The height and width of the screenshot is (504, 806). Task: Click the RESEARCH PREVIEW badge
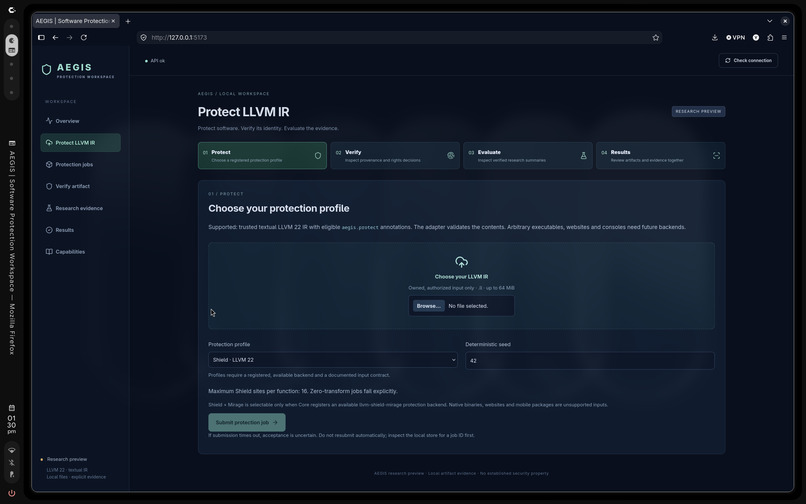[x=698, y=112]
